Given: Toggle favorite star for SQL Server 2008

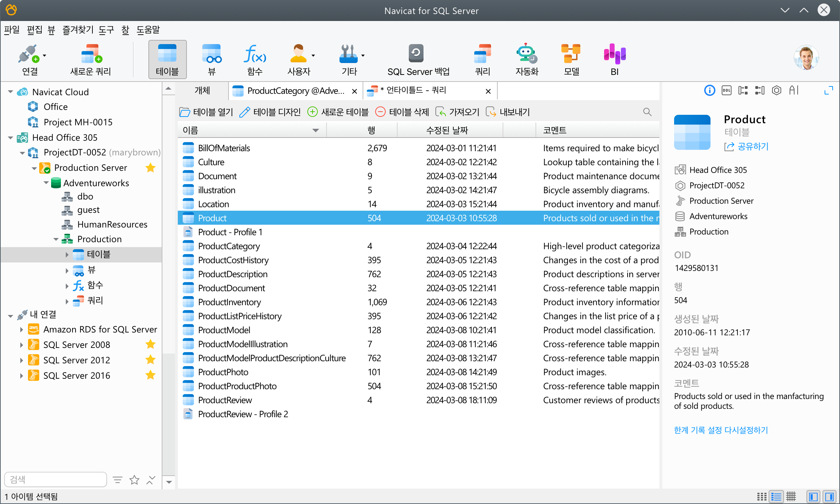Looking at the screenshot, I should point(150,344).
